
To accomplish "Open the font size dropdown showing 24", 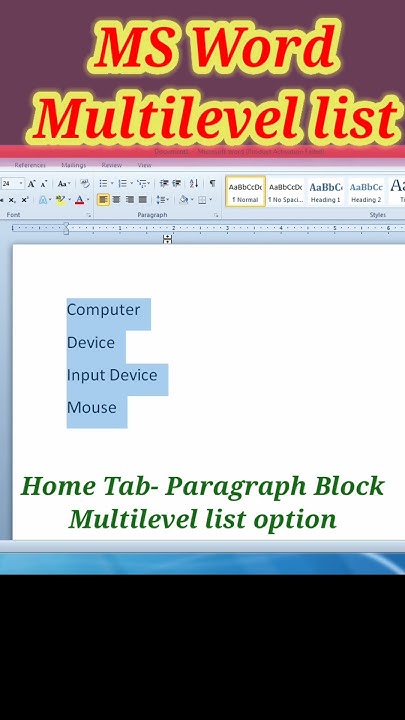I will 21,184.
